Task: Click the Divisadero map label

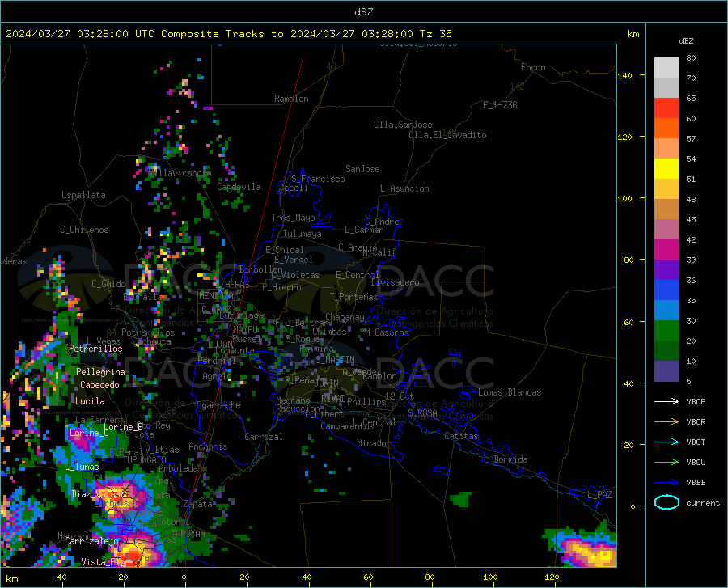Action: [395, 282]
